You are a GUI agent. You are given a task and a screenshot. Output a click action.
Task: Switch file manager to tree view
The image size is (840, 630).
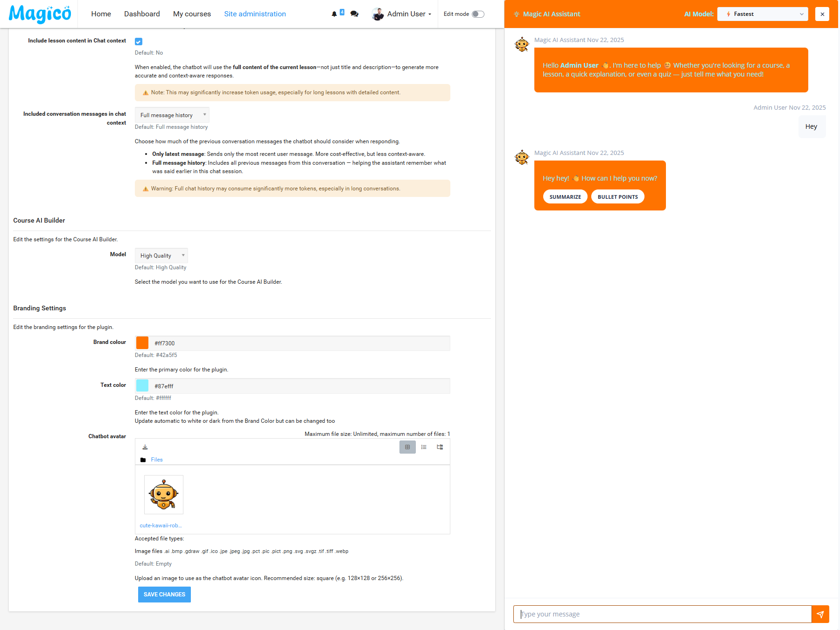[439, 447]
